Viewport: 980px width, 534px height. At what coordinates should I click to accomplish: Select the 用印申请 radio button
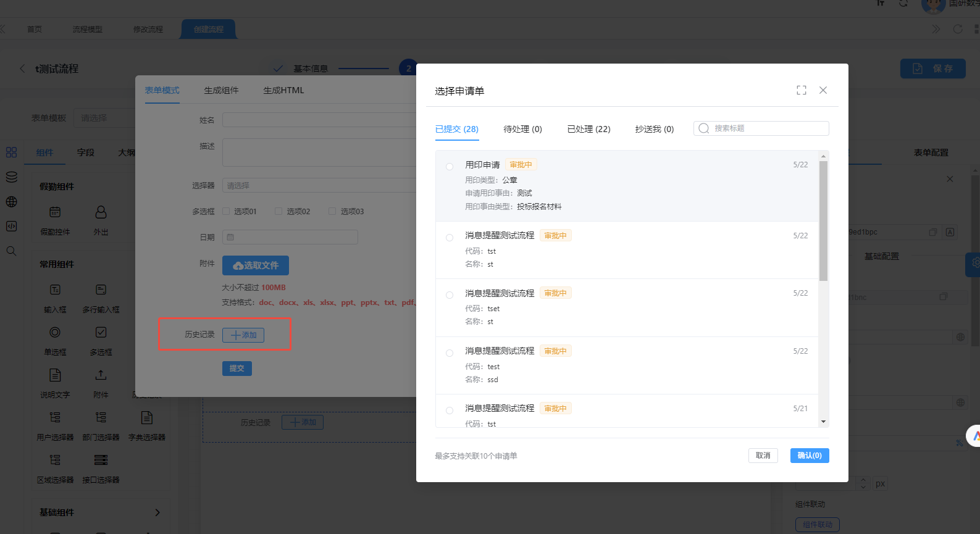(450, 166)
